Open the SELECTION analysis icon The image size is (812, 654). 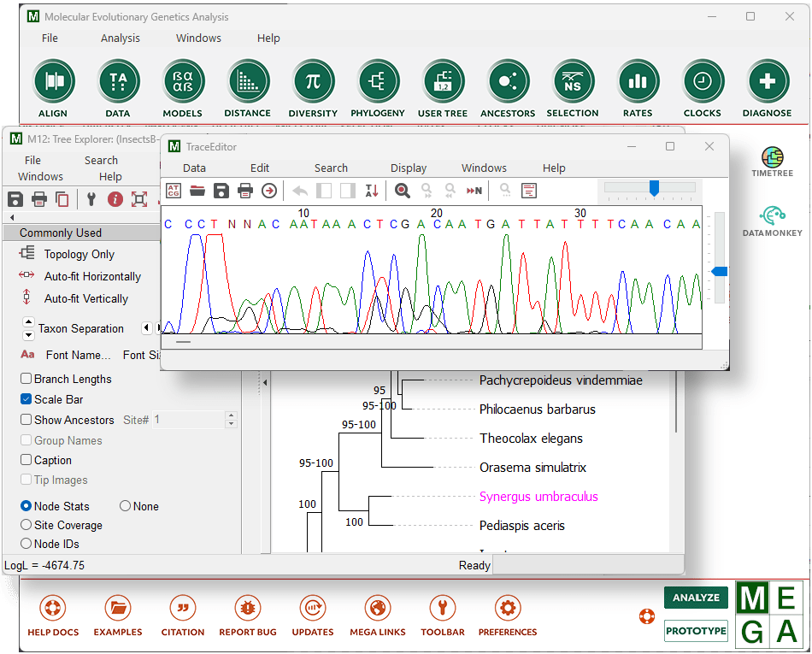572,82
